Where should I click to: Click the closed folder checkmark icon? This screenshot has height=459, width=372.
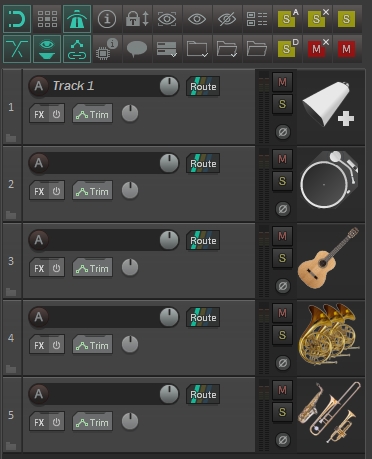pyautogui.click(x=197, y=49)
